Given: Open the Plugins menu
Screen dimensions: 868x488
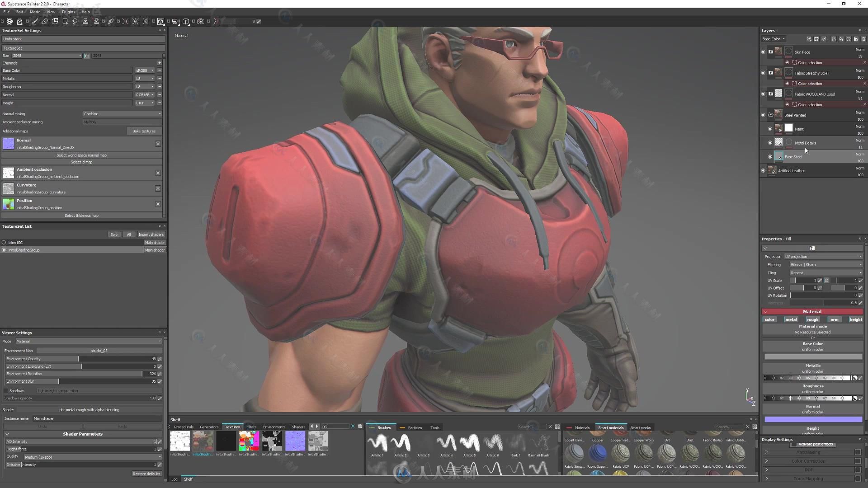Looking at the screenshot, I should pyautogui.click(x=68, y=12).
